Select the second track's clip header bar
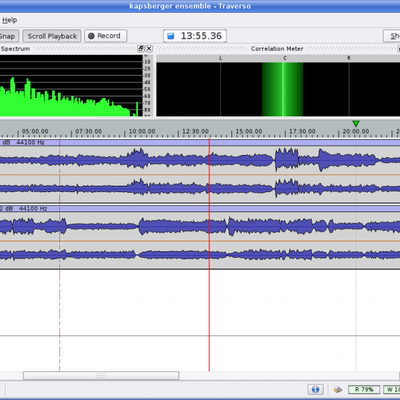The height and width of the screenshot is (400, 400). [200, 209]
